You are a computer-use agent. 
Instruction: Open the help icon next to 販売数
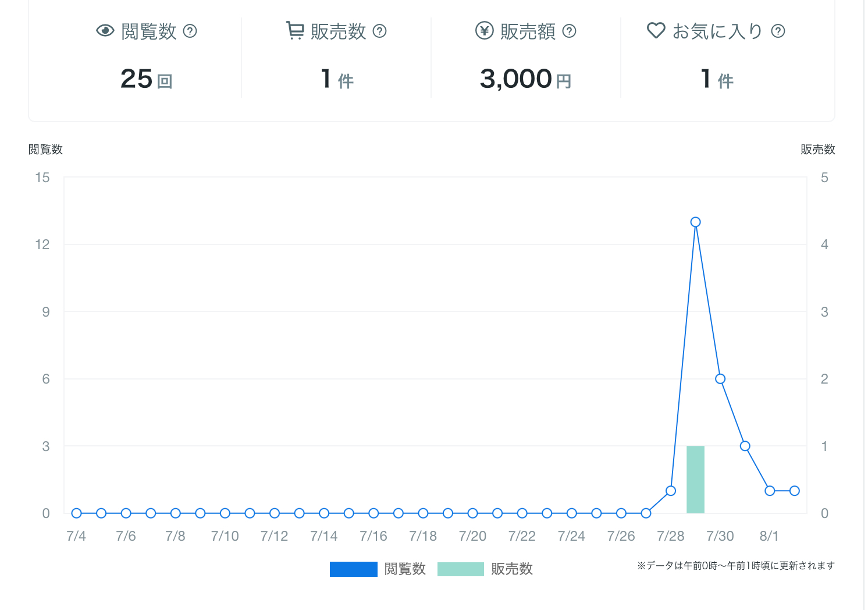coord(380,31)
